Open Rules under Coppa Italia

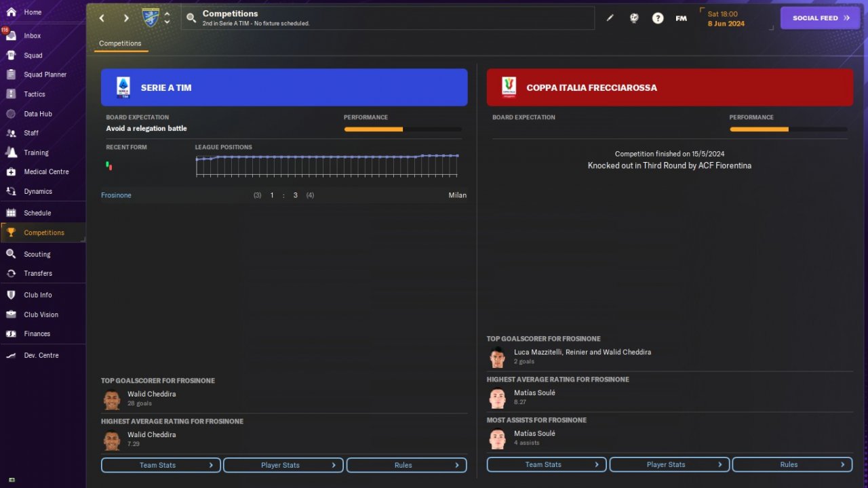pos(792,464)
